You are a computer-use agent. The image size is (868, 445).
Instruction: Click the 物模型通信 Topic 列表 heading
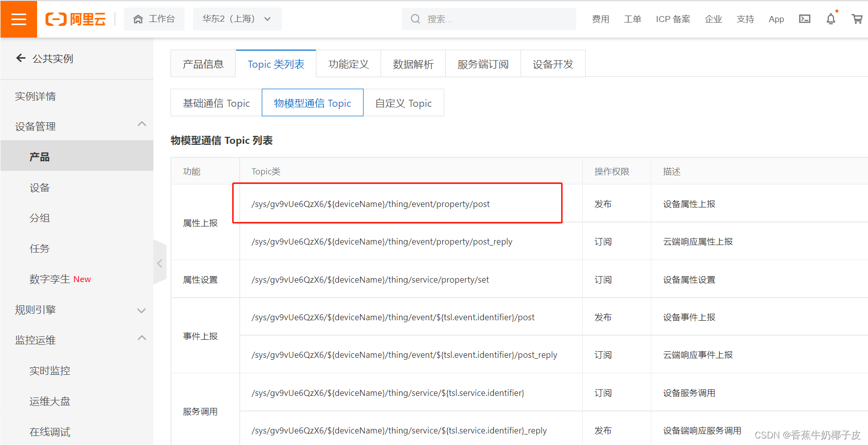[x=222, y=140]
